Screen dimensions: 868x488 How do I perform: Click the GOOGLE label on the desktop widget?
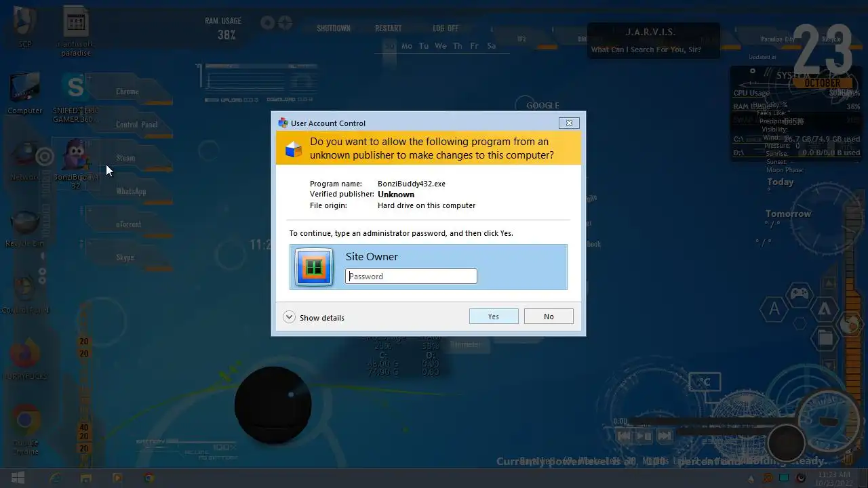pyautogui.click(x=542, y=105)
